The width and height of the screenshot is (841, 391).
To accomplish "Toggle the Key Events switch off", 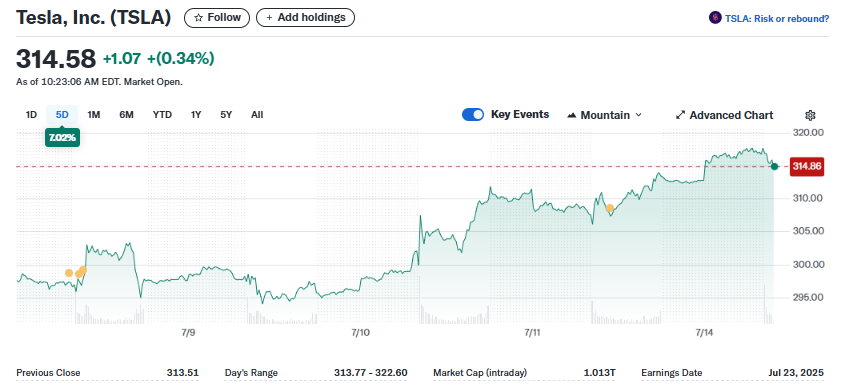I will (x=473, y=115).
